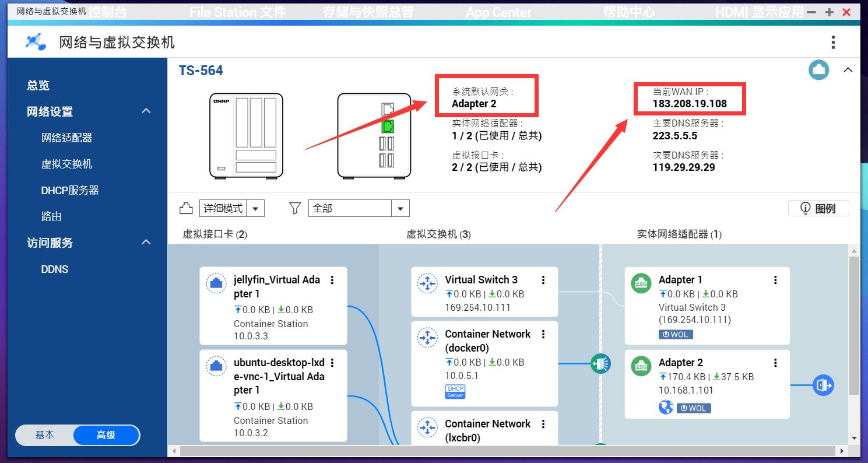Click the WOL badge under Adapter 2

(x=694, y=408)
